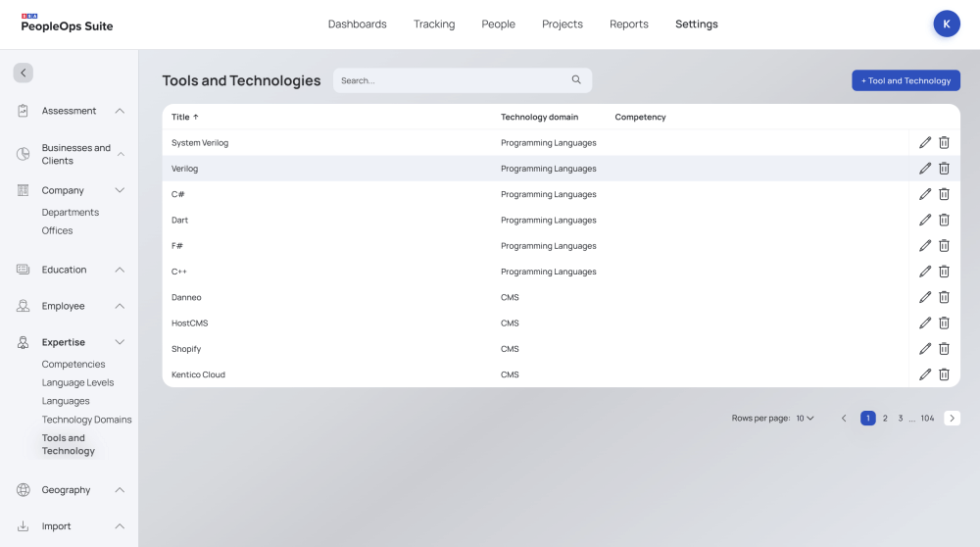Open the Reports menu
The height and width of the screenshot is (547, 980).
pyautogui.click(x=629, y=24)
